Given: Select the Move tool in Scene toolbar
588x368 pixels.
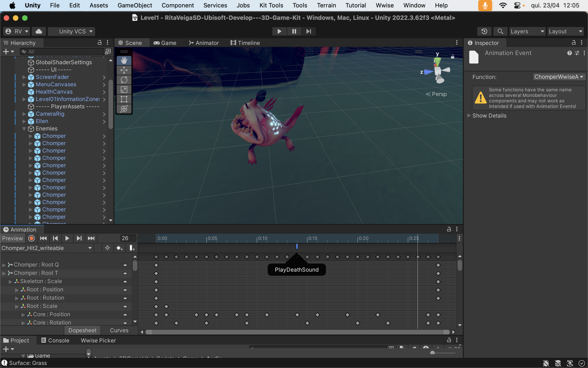Looking at the screenshot, I should coord(124,70).
